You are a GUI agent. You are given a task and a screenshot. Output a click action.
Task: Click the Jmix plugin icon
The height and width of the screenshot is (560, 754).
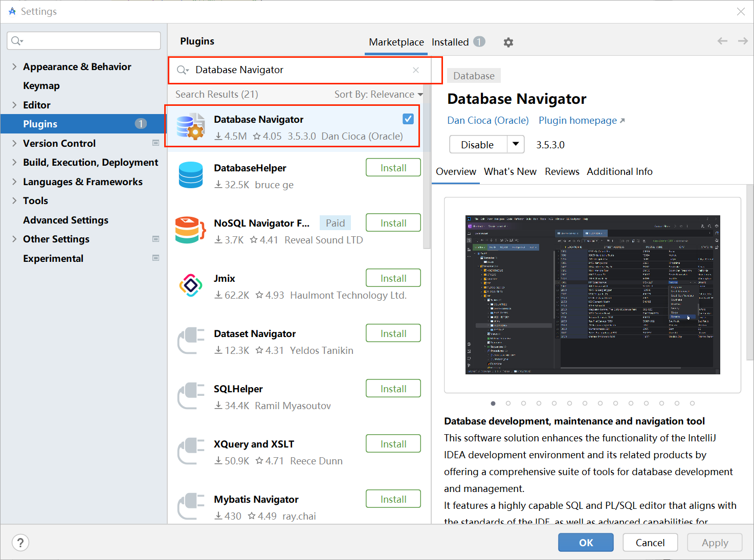click(x=191, y=285)
